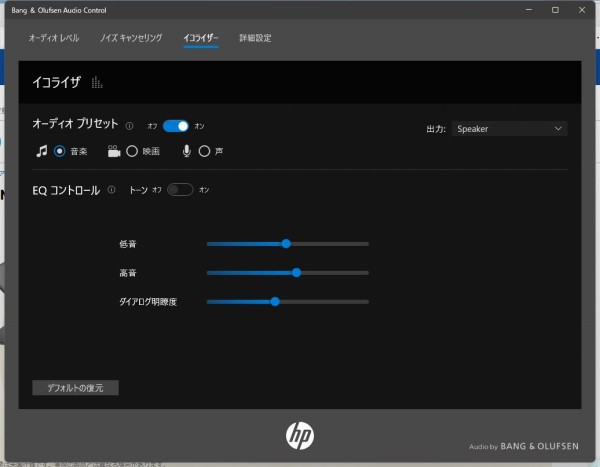
Task: Enable the トーン EQ toggle switch
Action: (x=180, y=190)
